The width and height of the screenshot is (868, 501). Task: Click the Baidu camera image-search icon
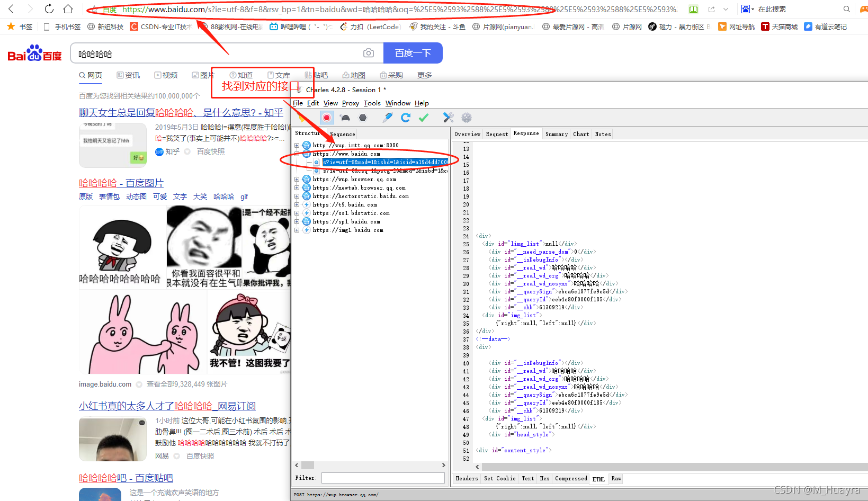pos(369,53)
